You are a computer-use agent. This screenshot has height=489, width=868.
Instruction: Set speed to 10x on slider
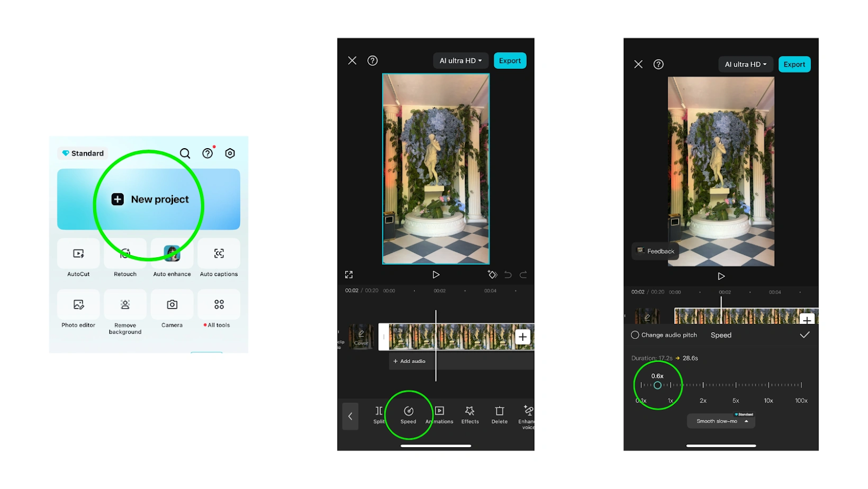769,385
